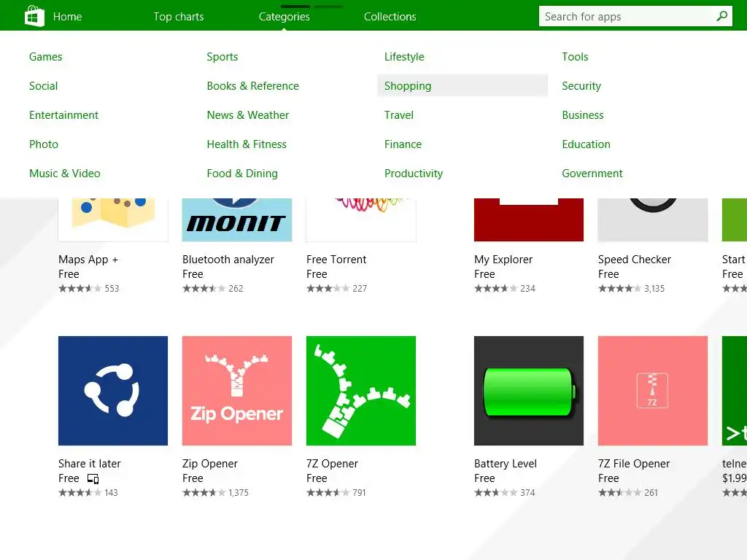Click the Zip Opener title below tile
Image resolution: width=747 pixels, height=560 pixels.
tap(209, 464)
